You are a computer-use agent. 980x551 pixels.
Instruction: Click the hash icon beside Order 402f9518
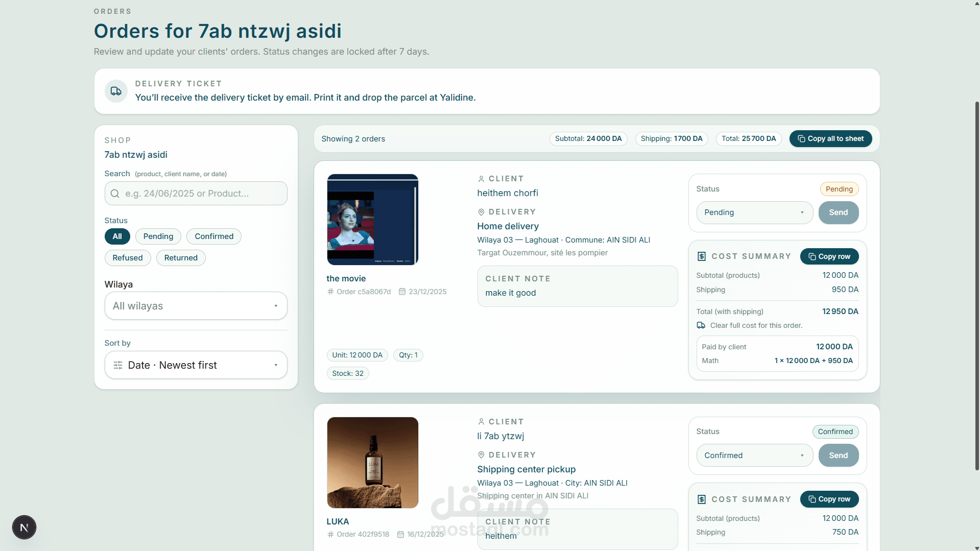click(330, 534)
